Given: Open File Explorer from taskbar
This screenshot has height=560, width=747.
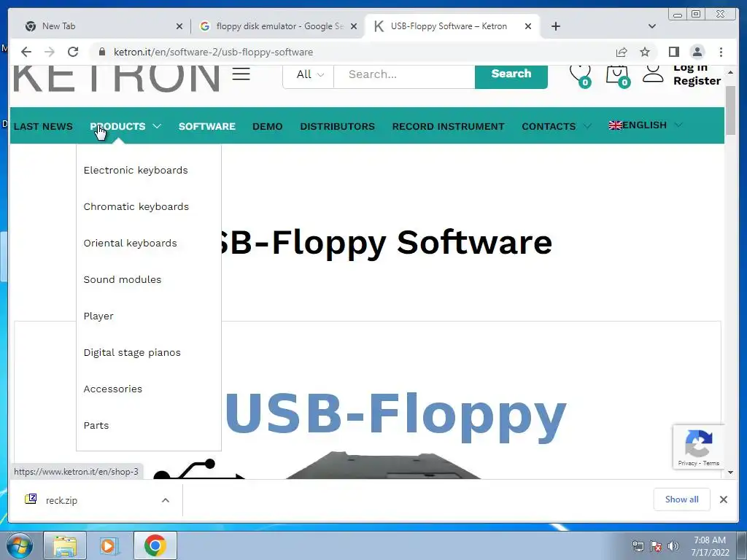Looking at the screenshot, I should pyautogui.click(x=65, y=545).
